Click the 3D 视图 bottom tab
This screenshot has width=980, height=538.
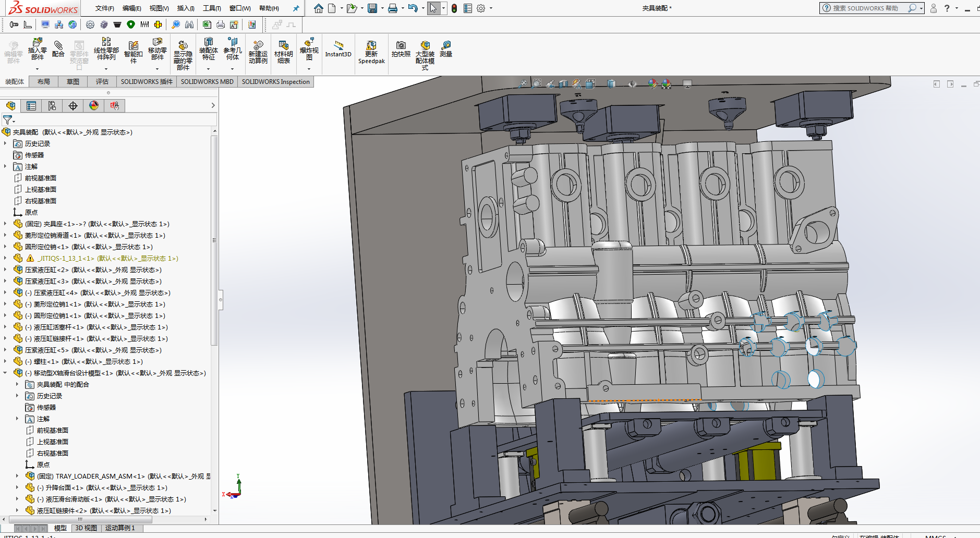pyautogui.click(x=86, y=528)
